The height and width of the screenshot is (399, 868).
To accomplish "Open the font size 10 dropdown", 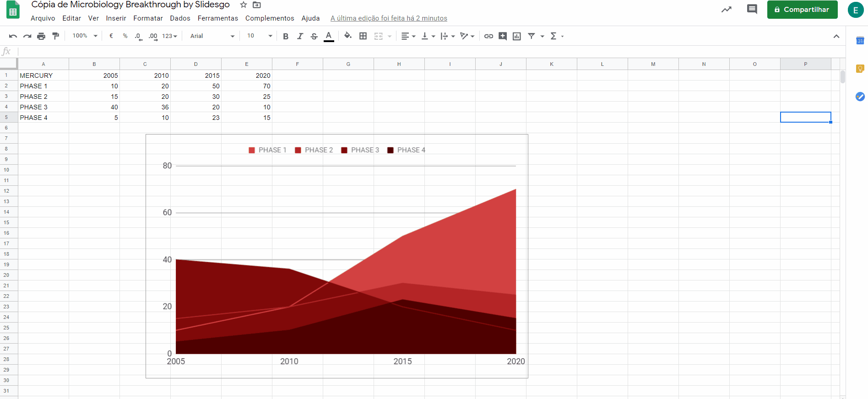I will [260, 36].
